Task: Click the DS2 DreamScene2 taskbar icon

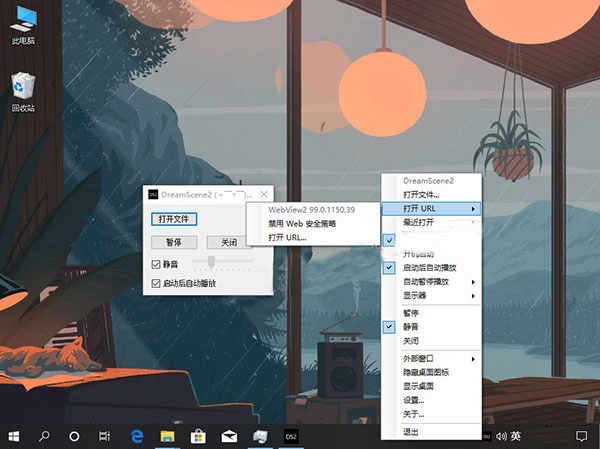Action: coord(291,436)
